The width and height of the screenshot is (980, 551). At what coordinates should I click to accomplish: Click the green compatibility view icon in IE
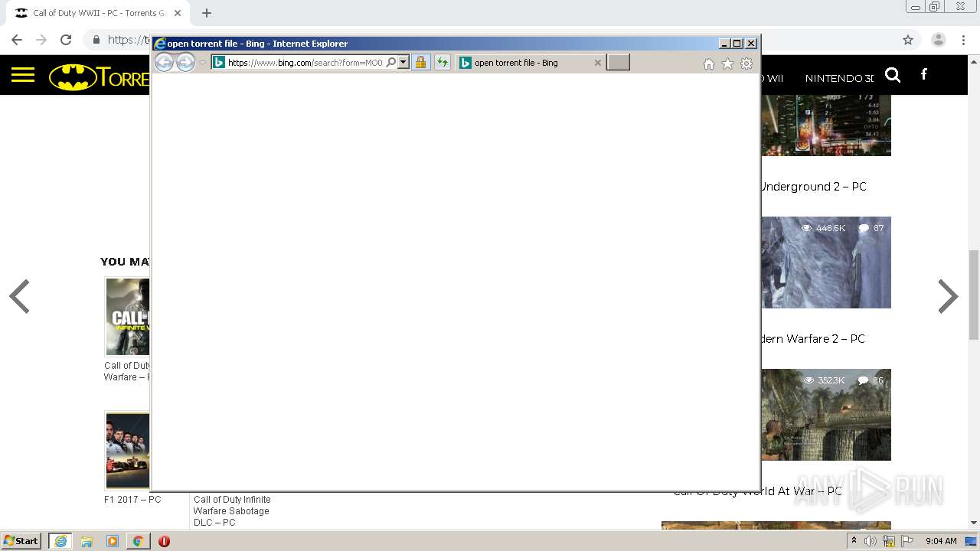[x=443, y=63]
